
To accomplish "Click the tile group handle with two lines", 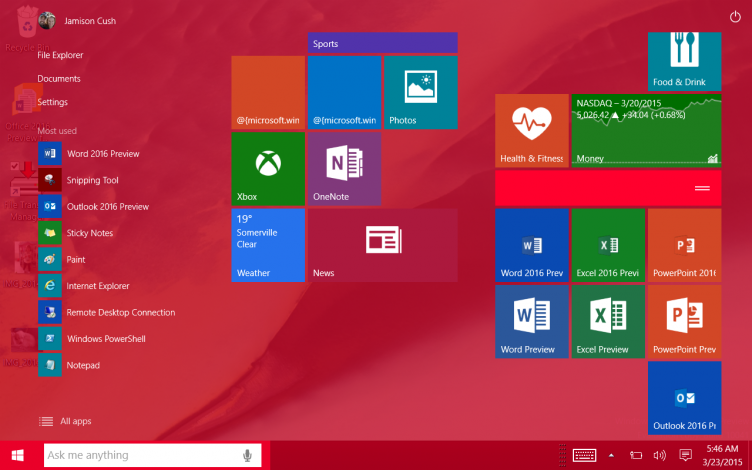I will click(x=702, y=188).
